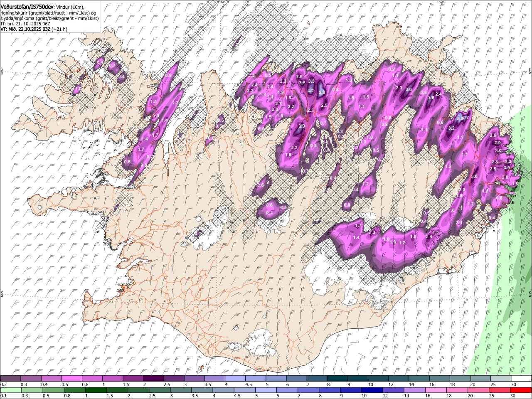
Task: Click the upper row swatch starting at 3
Action: point(194,378)
